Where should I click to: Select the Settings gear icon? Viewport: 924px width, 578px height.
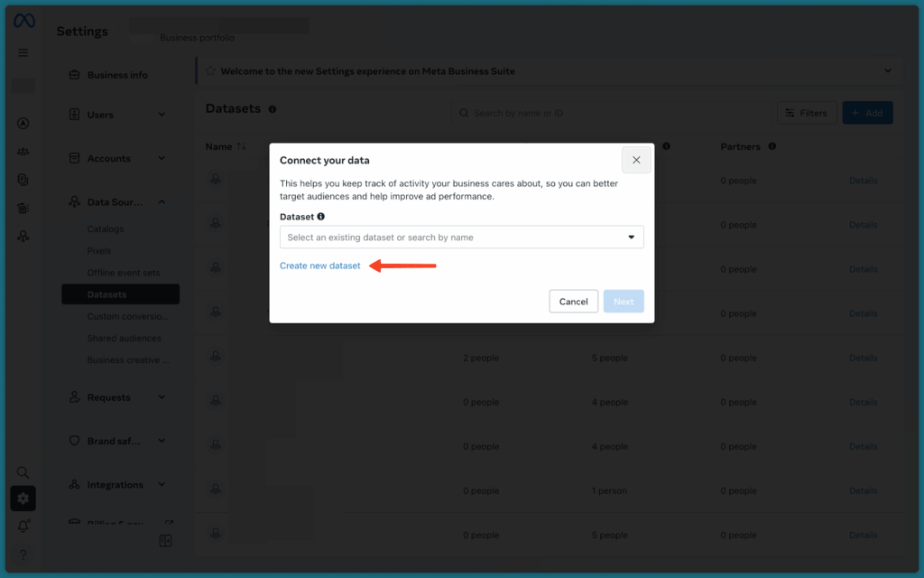click(x=22, y=498)
